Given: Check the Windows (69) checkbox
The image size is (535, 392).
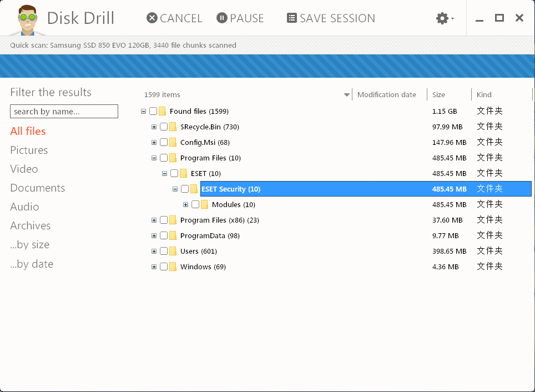Looking at the screenshot, I should [x=164, y=267].
